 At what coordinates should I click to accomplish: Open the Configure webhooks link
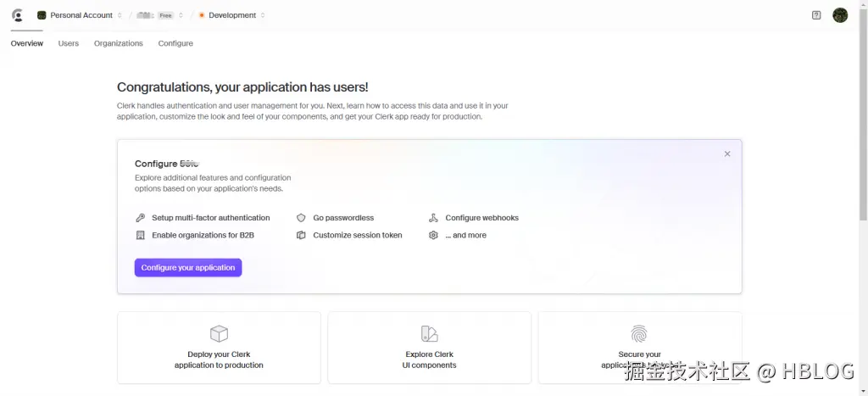pos(482,218)
